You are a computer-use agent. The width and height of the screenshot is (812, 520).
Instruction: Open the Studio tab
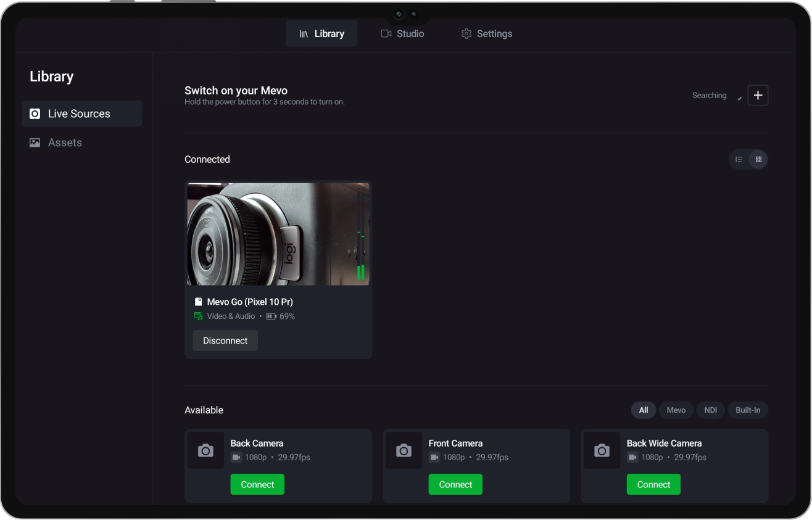click(x=402, y=34)
